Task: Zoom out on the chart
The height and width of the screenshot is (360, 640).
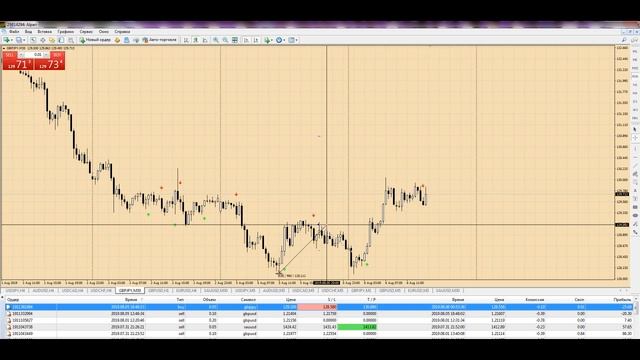Action: (x=225, y=40)
